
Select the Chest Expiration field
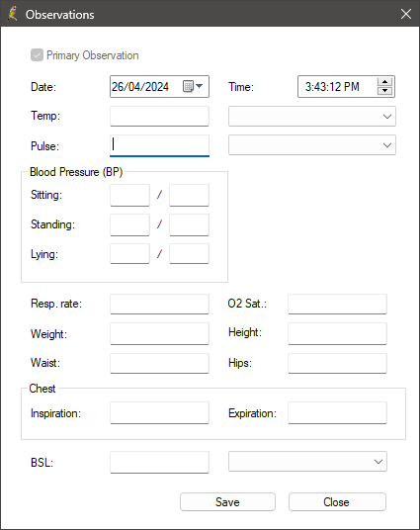click(337, 412)
